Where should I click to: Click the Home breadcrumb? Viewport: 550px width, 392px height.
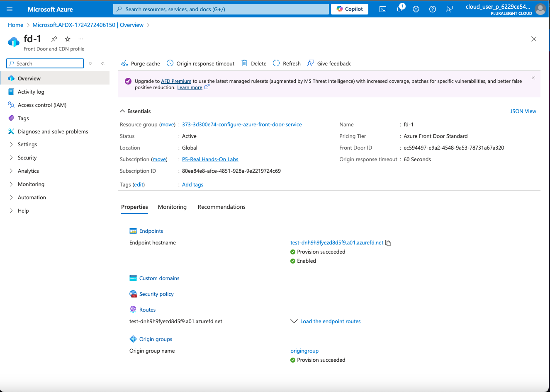(16, 25)
